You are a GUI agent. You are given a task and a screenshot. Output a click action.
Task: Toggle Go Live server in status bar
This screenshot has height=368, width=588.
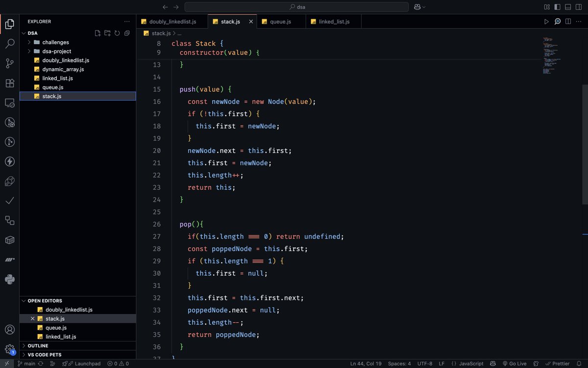514,364
